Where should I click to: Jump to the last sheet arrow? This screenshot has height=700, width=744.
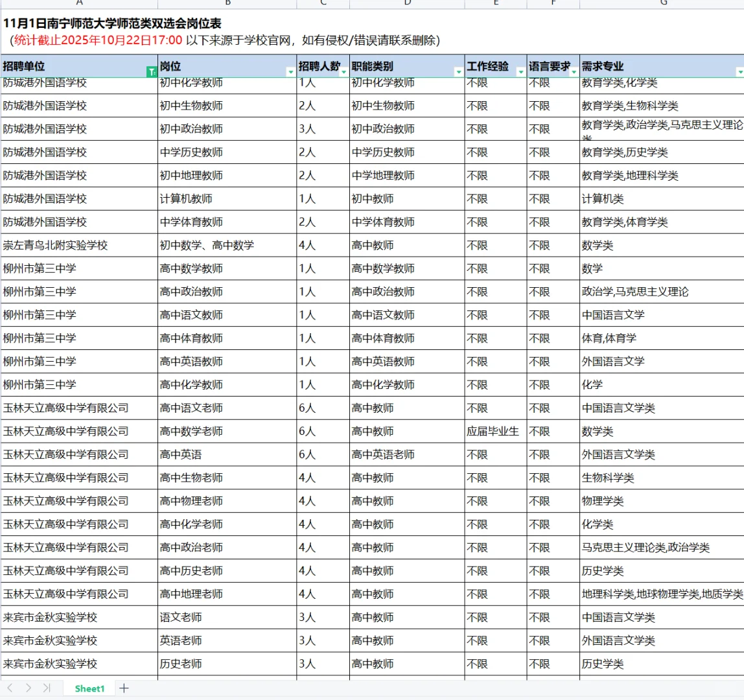pyautogui.click(x=47, y=688)
